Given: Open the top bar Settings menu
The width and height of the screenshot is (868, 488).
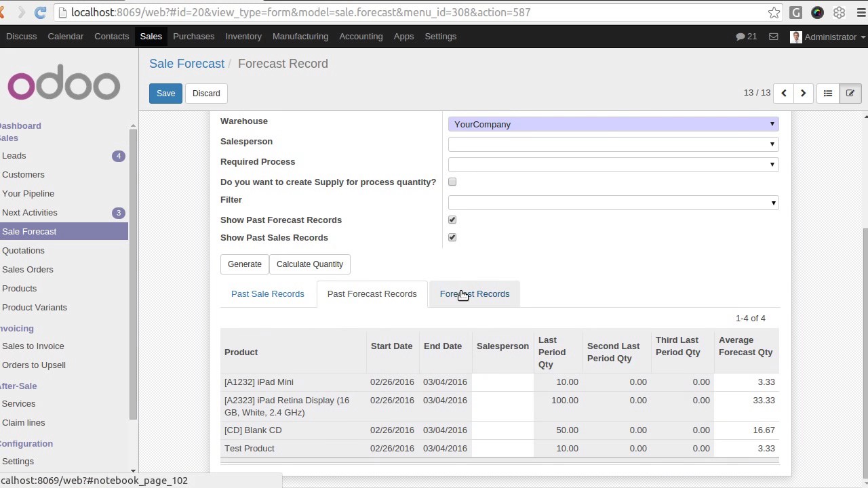Looking at the screenshot, I should click(x=441, y=37).
